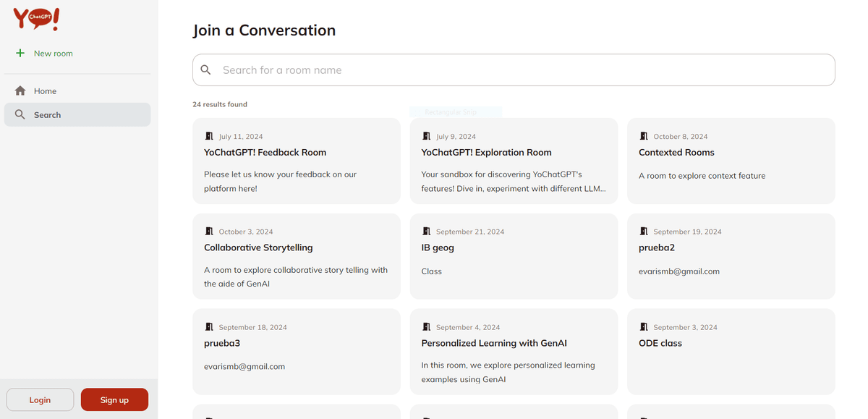Open YoChatGPT! Exploration Room title

[x=486, y=153]
